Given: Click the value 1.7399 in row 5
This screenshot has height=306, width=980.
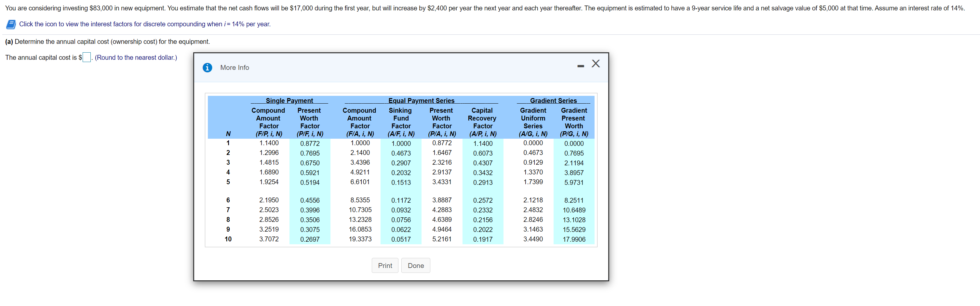Looking at the screenshot, I should (x=533, y=183).
